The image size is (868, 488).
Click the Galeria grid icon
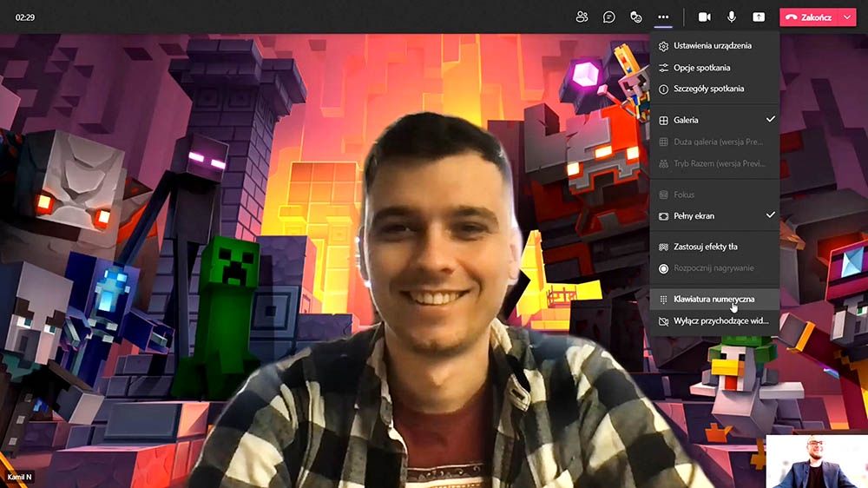click(663, 120)
